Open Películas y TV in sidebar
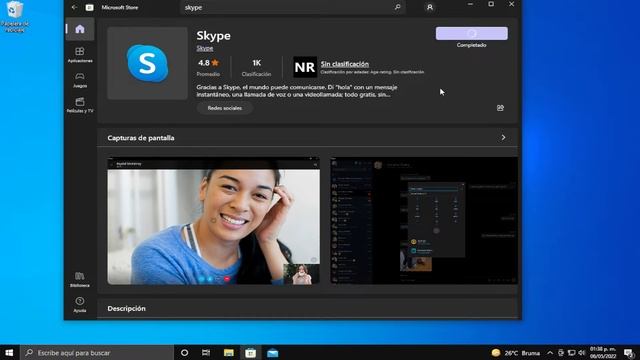Viewport: 640px width, 360px height. pyautogui.click(x=80, y=105)
